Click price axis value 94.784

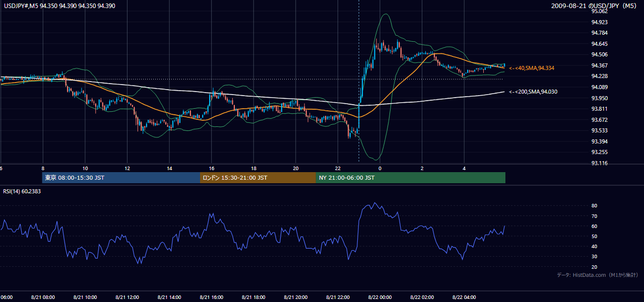[600, 33]
